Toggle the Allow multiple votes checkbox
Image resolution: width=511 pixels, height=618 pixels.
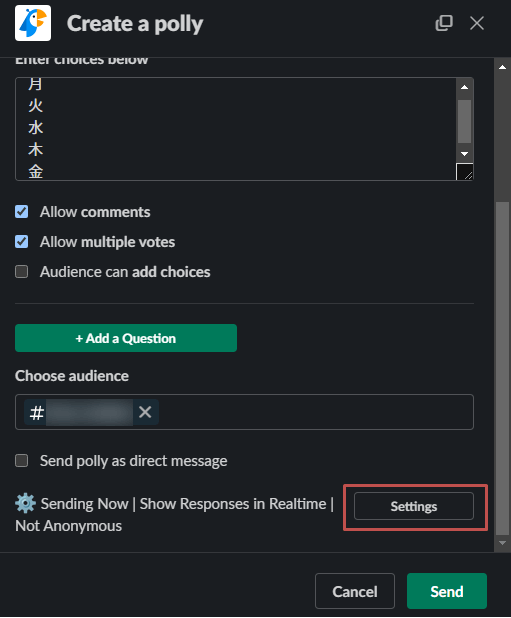point(22,242)
